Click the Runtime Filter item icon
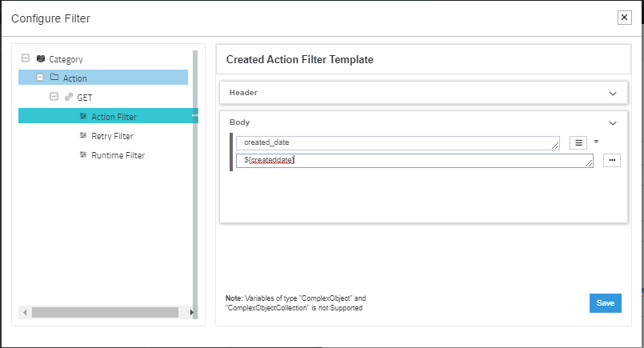Image resolution: width=644 pixels, height=348 pixels. 83,154
